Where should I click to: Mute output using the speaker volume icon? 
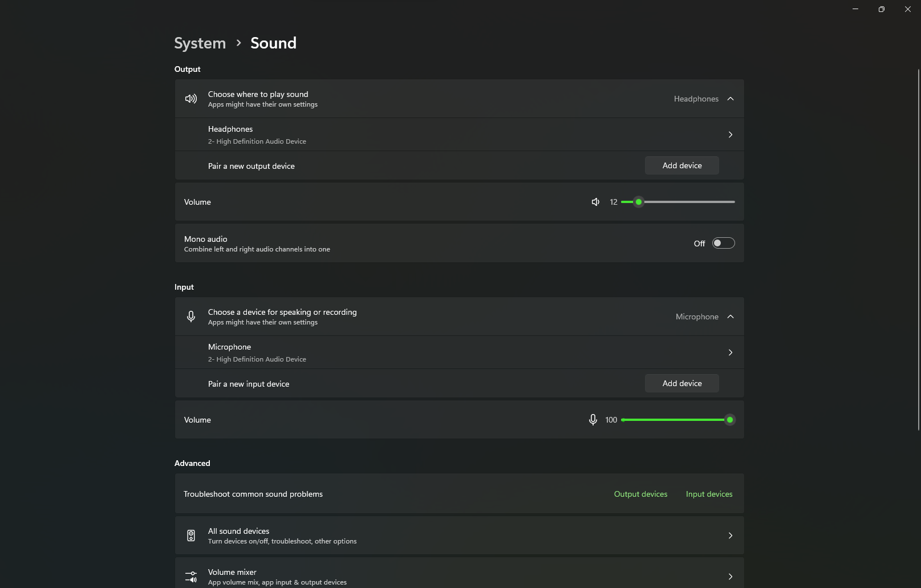point(595,202)
